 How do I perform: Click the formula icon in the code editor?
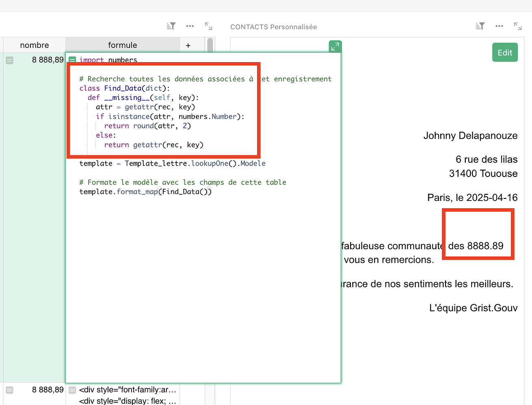click(x=72, y=60)
